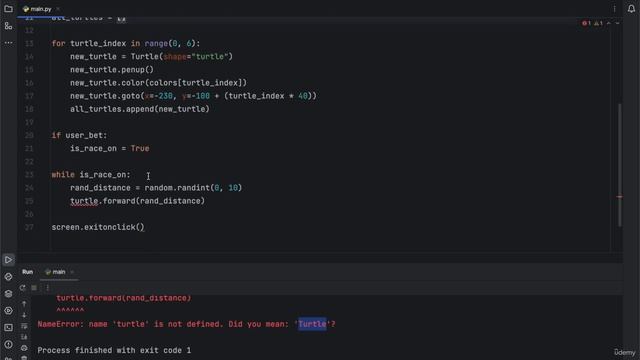Click 'is_race_on = True' on line 21
640x360 pixels.
109,149
